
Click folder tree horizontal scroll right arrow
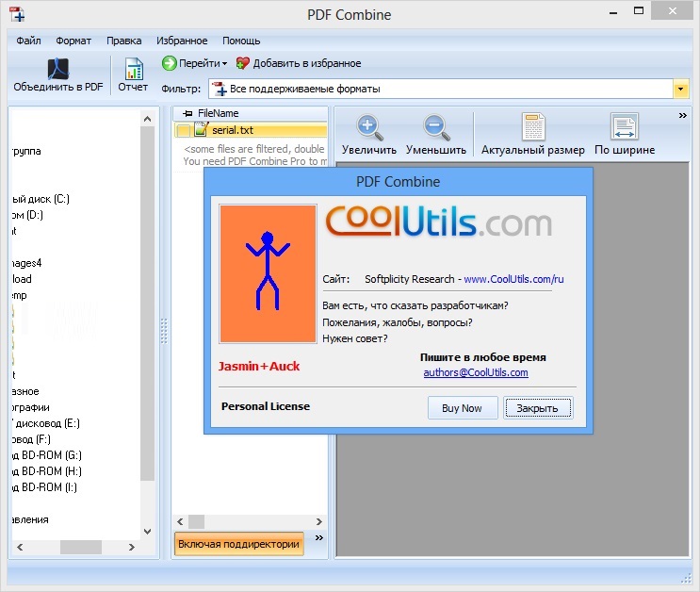pyautogui.click(x=131, y=547)
